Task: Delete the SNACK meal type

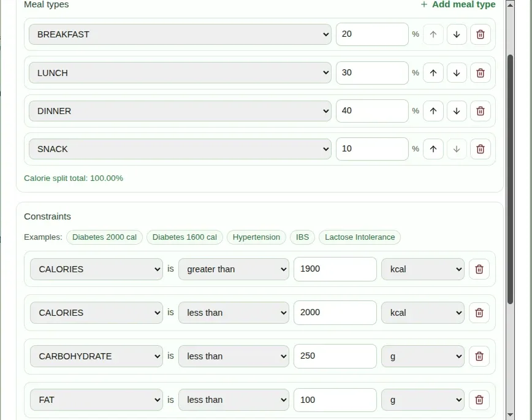Action: [481, 149]
